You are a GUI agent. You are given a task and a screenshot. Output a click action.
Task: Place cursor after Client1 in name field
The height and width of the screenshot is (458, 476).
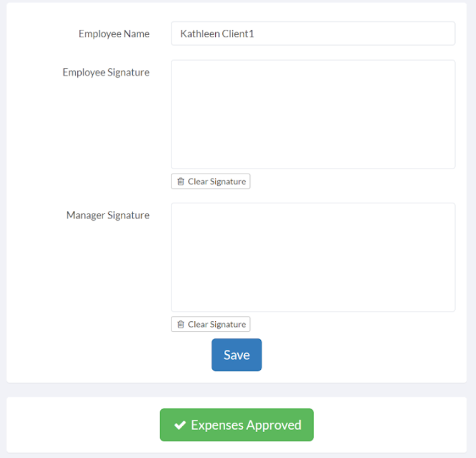[x=254, y=34]
